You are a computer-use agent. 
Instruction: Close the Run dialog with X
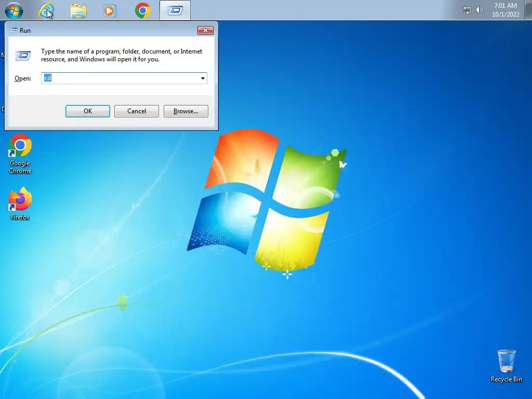[205, 30]
